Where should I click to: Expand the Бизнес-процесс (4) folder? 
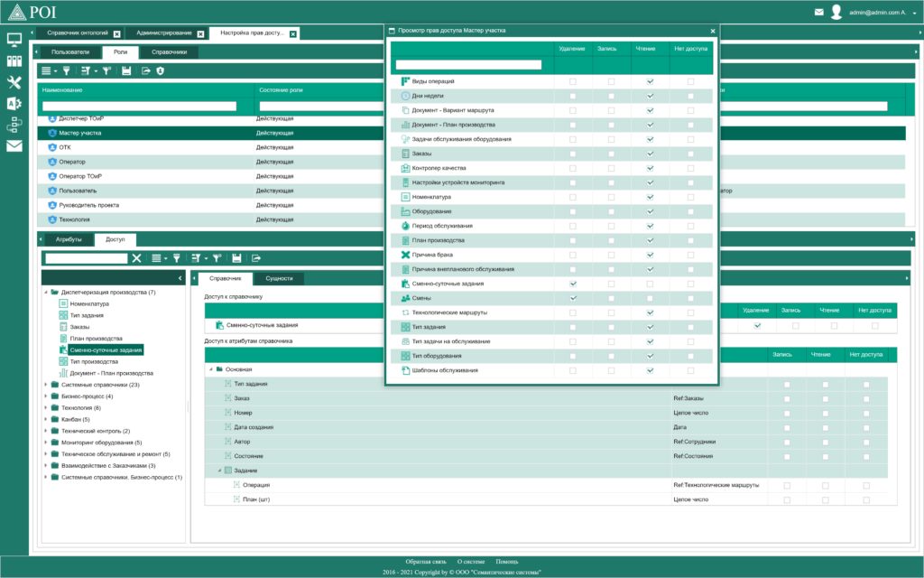click(46, 396)
